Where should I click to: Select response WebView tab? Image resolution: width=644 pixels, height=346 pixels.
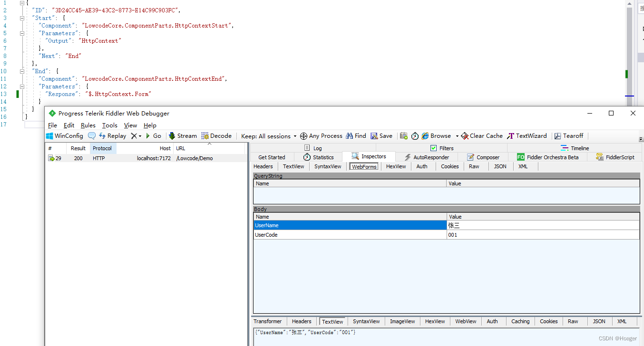point(466,321)
